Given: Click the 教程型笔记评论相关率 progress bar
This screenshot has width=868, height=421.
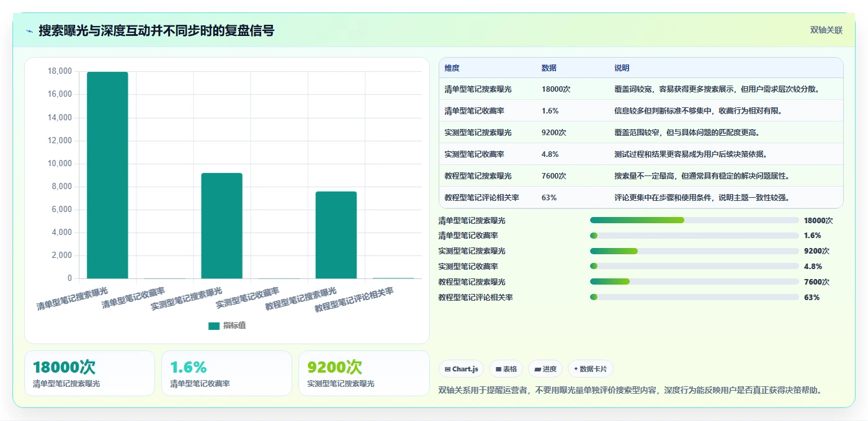Looking at the screenshot, I should [694, 298].
